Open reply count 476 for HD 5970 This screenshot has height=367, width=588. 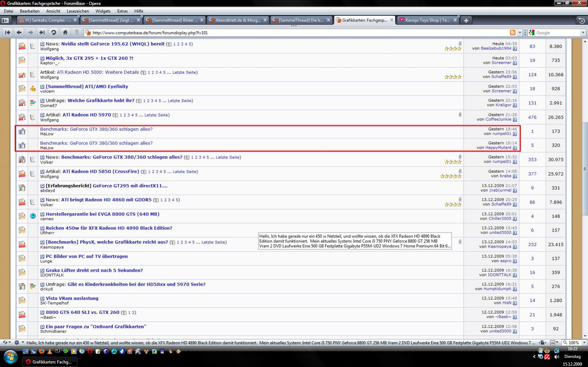pos(532,117)
